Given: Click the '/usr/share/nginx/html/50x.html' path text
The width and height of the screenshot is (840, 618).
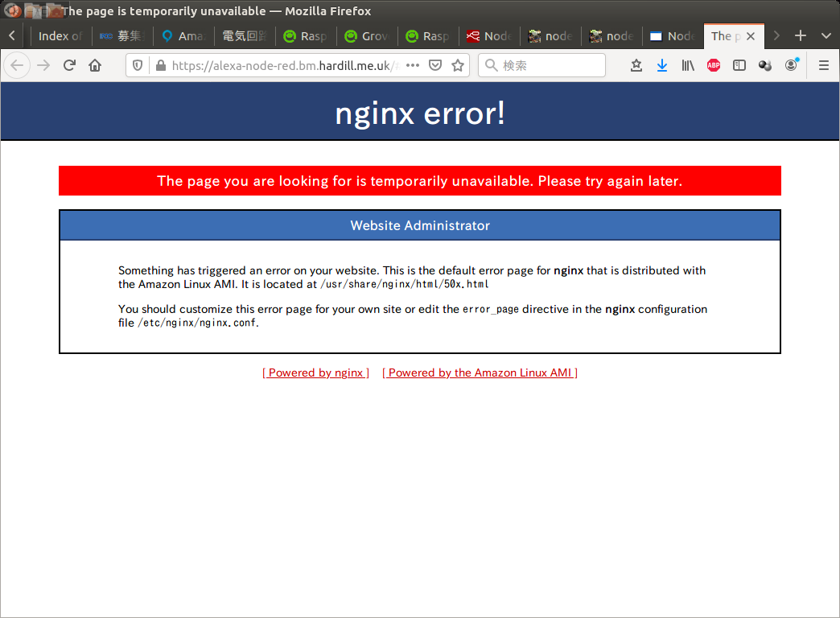Looking at the screenshot, I should [x=405, y=284].
